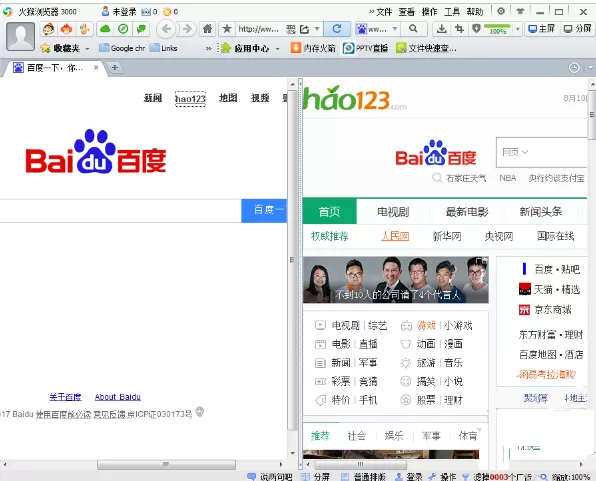Close the 百度一下 tab

(x=96, y=68)
